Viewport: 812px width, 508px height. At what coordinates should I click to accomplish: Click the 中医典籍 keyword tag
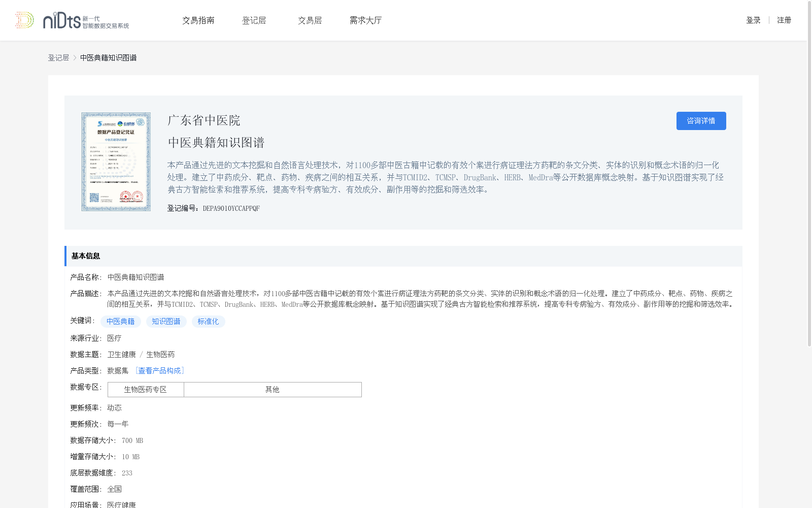(x=121, y=322)
